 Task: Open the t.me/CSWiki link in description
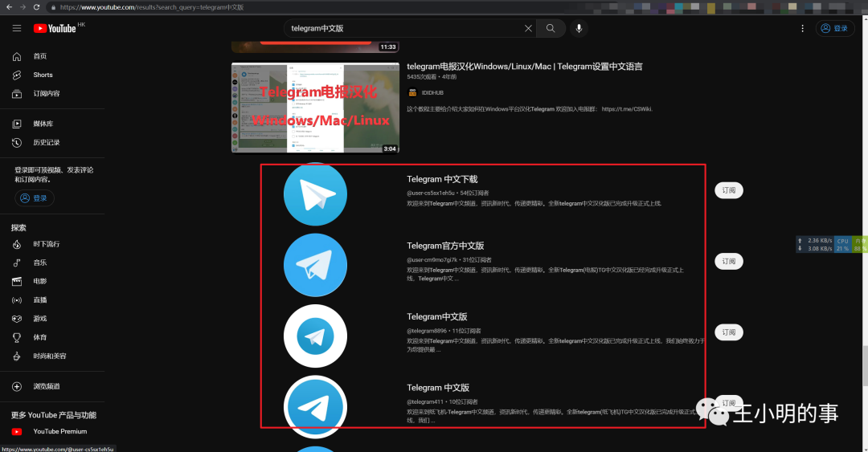(x=627, y=109)
